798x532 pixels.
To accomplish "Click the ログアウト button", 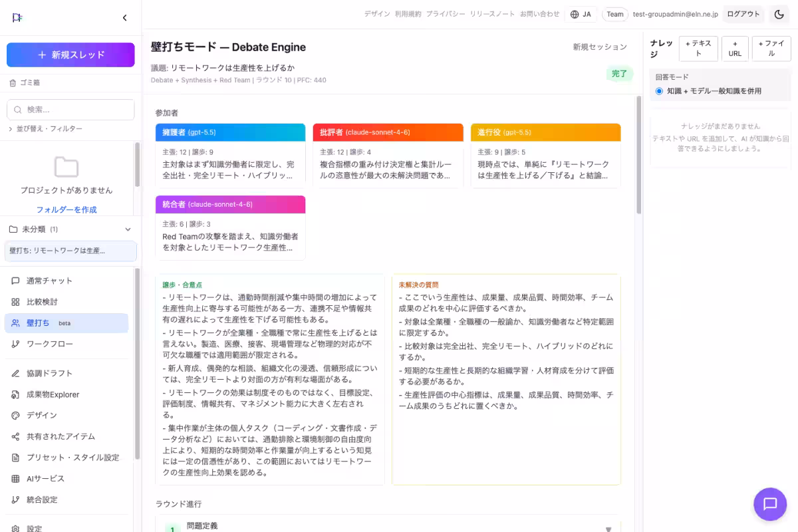I will [743, 14].
